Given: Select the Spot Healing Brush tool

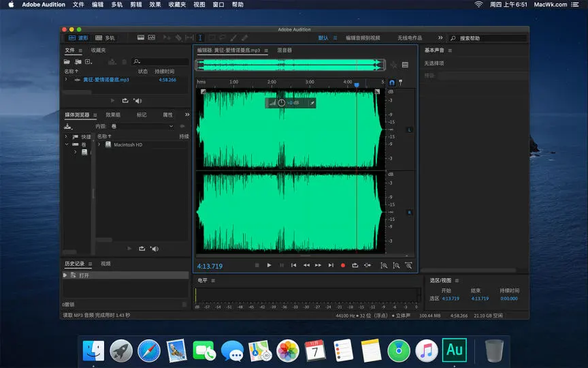Looking at the screenshot, I should click(244, 37).
